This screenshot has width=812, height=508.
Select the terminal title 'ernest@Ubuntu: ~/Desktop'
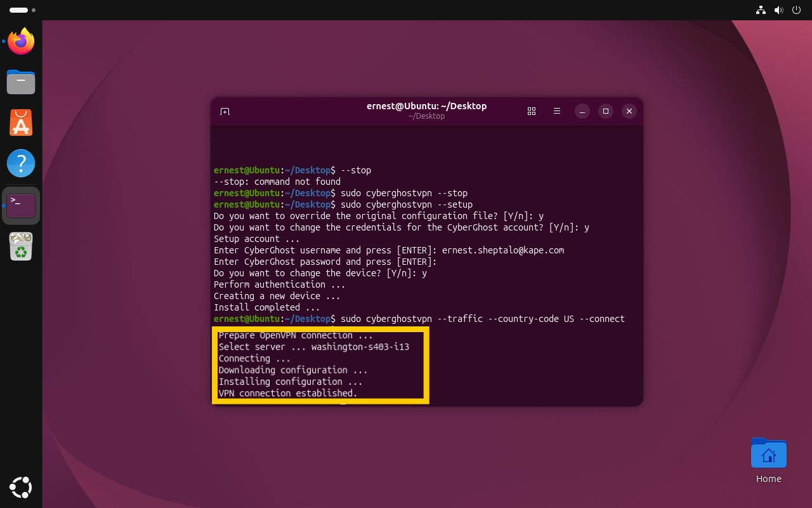click(x=426, y=106)
